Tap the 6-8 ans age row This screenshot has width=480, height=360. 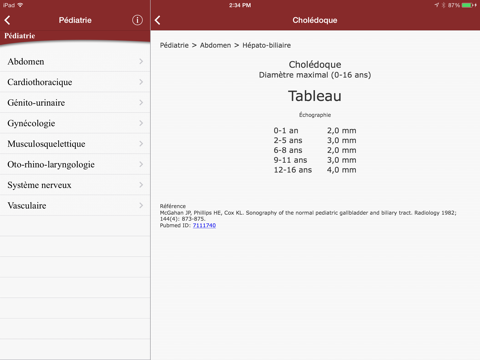315,150
